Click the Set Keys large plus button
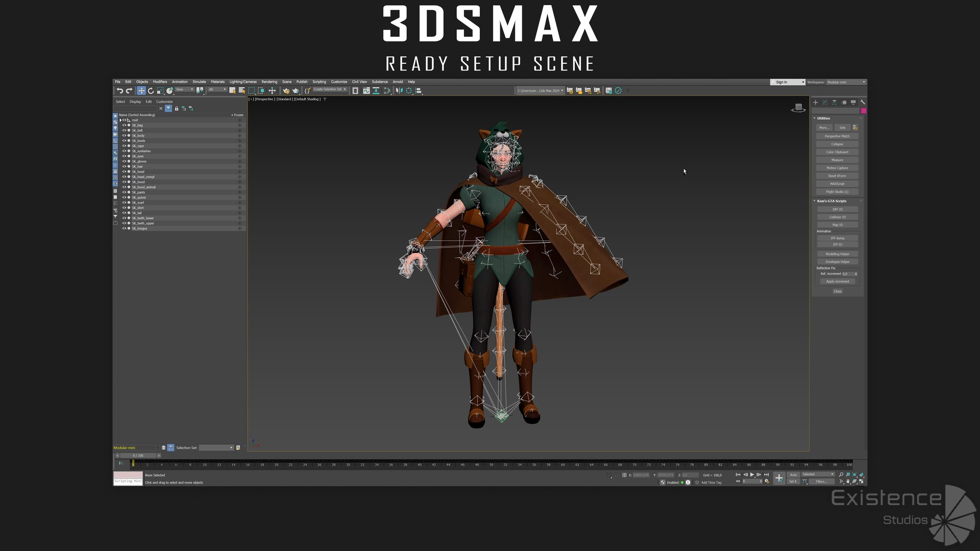The height and width of the screenshot is (551, 980). point(779,478)
